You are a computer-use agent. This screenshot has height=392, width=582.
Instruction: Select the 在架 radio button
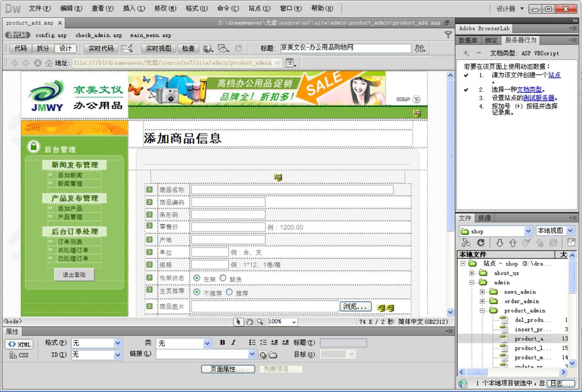point(197,278)
